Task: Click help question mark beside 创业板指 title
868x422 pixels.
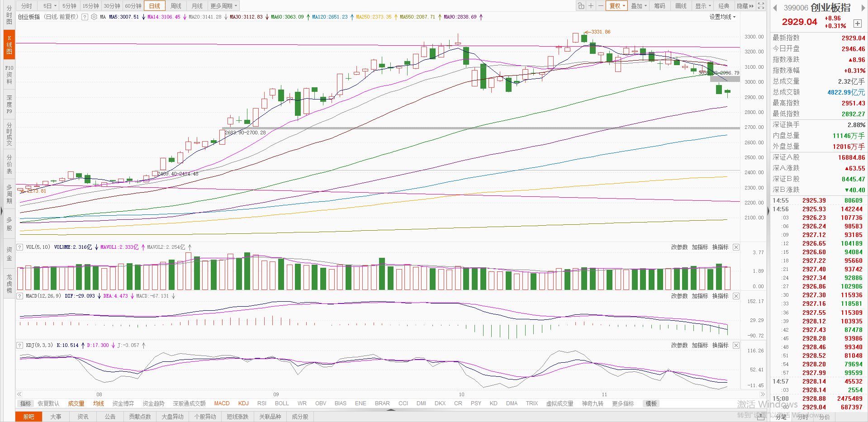Action: click(x=85, y=17)
